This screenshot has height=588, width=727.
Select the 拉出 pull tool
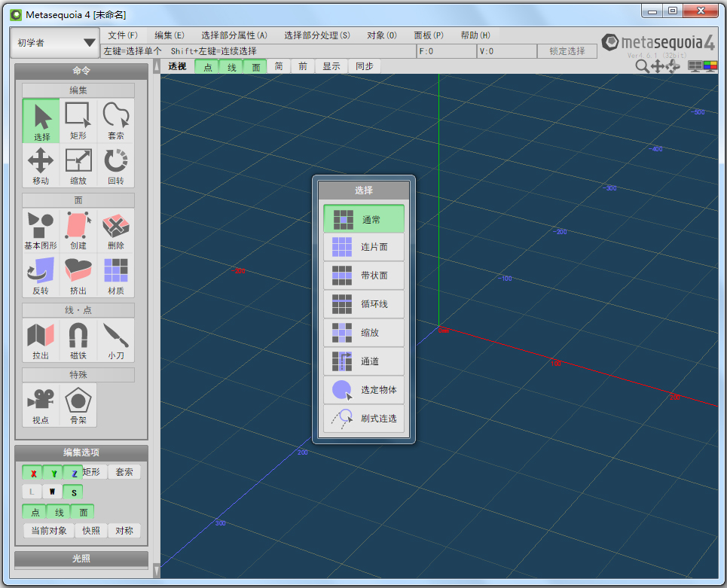pyautogui.click(x=41, y=340)
